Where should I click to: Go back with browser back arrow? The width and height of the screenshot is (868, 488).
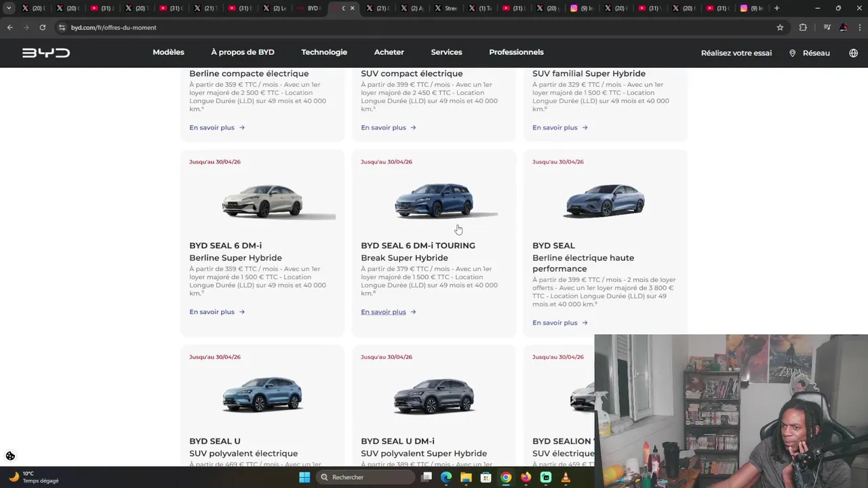pyautogui.click(x=9, y=27)
